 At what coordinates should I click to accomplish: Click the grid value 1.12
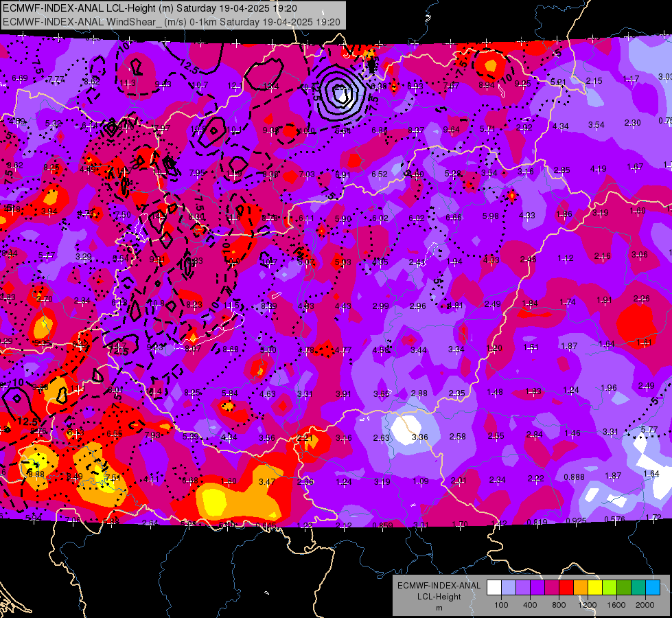pyautogui.click(x=566, y=257)
